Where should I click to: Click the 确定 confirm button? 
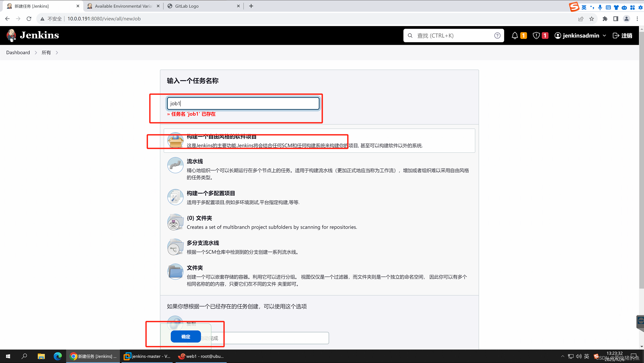186,336
